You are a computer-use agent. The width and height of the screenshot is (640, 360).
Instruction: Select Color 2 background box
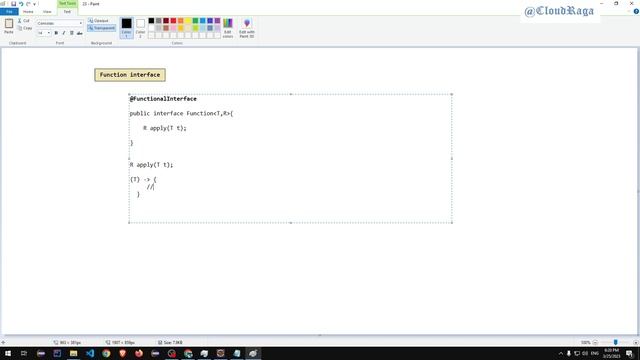140,27
